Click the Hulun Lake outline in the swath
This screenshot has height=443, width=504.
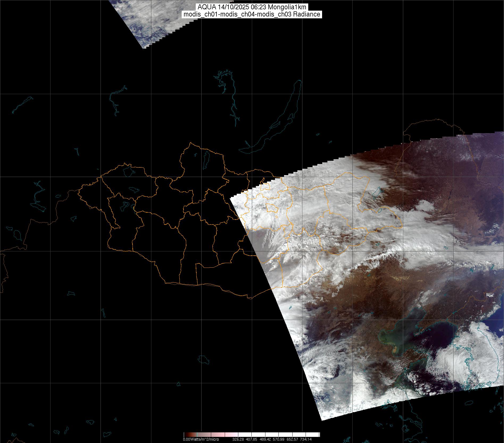coord(376,192)
